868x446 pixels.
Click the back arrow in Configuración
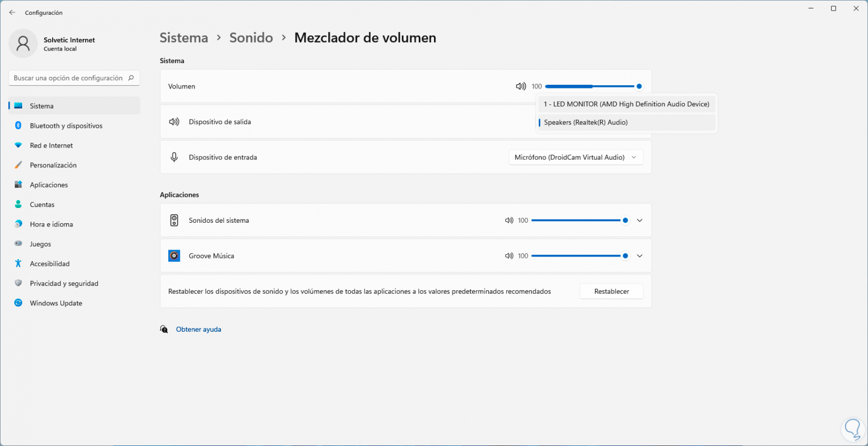pyautogui.click(x=12, y=13)
